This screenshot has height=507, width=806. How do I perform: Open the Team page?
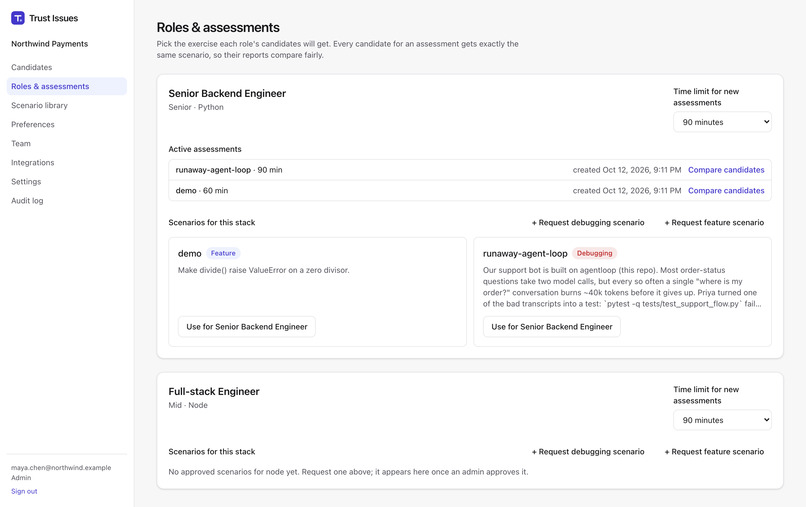coord(21,143)
